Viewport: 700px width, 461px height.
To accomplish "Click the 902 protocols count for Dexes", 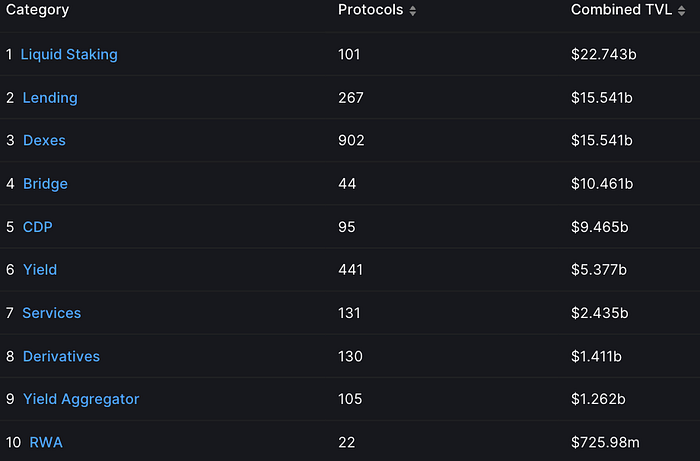I will (x=351, y=141).
